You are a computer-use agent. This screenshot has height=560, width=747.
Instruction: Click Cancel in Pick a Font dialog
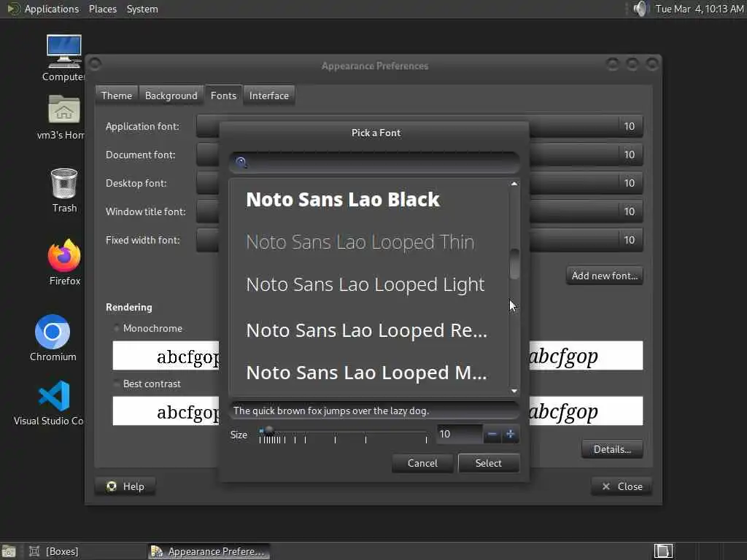tap(422, 463)
